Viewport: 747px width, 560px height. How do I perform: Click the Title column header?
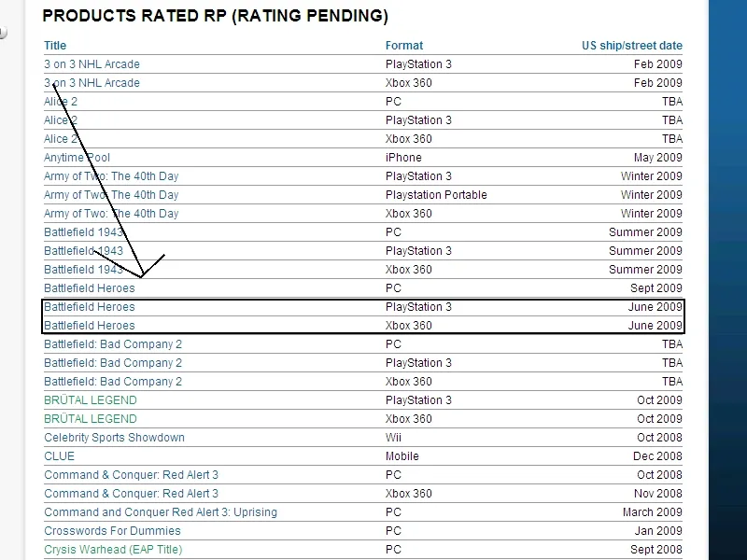point(55,46)
